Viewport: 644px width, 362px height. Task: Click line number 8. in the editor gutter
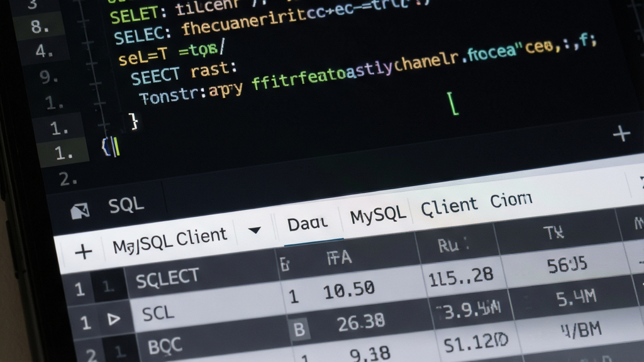[40, 26]
